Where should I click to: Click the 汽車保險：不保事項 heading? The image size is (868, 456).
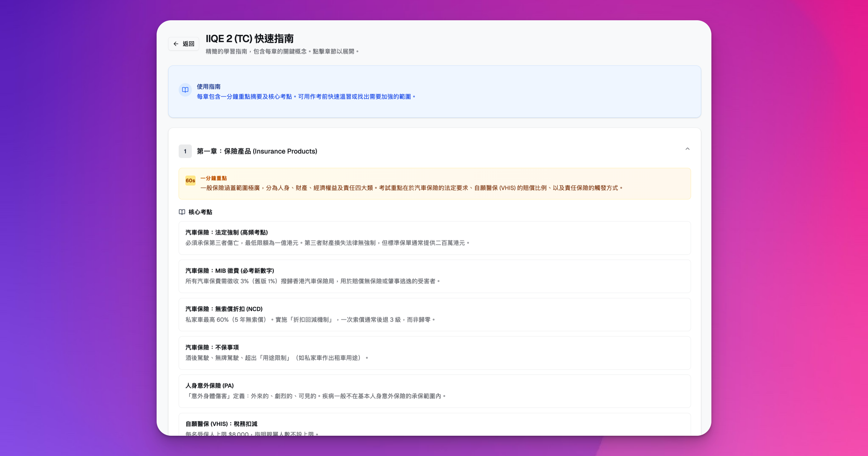[212, 347]
